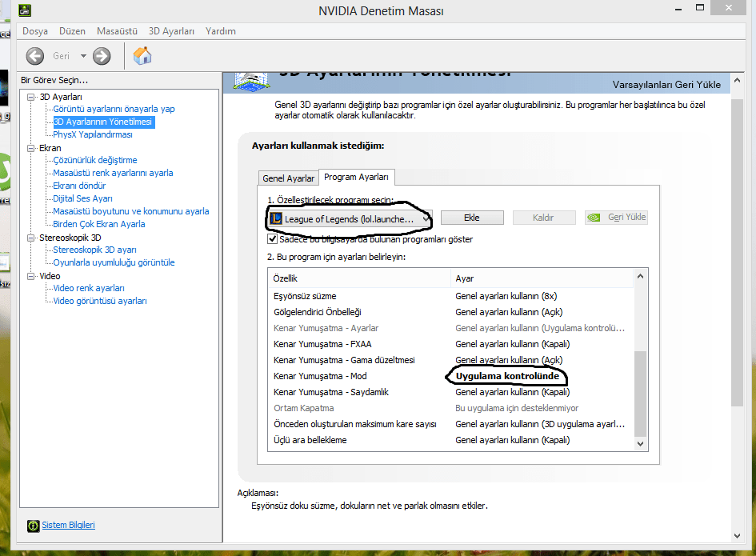Open the Masaüstü menu
The height and width of the screenshot is (556, 756).
(x=117, y=31)
